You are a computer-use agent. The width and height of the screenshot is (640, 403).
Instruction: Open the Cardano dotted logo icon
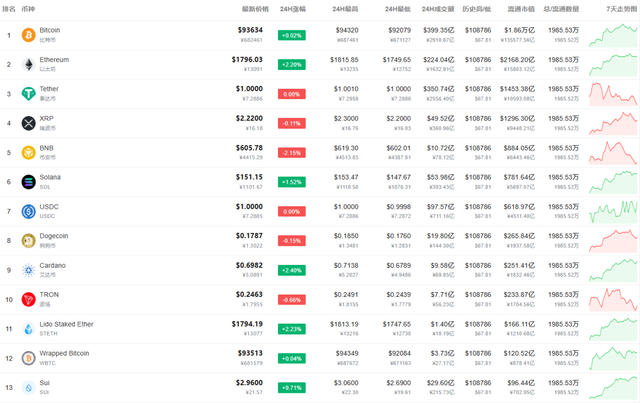click(29, 270)
